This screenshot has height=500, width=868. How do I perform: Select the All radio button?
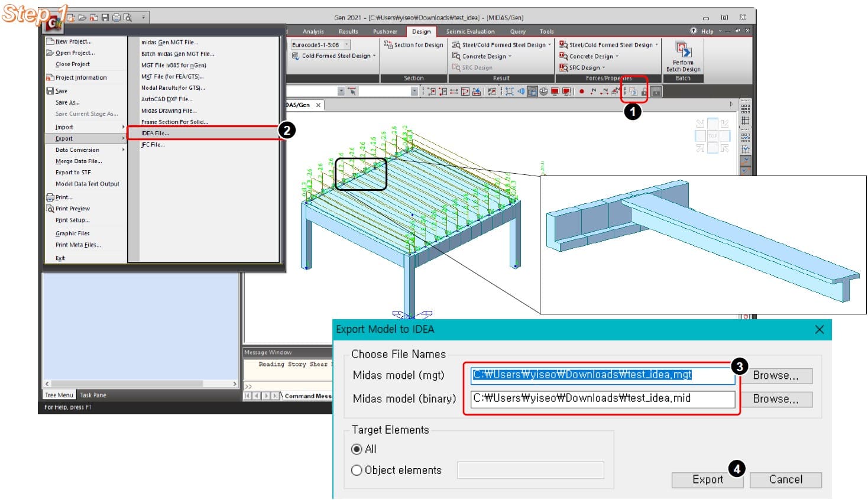pos(357,449)
